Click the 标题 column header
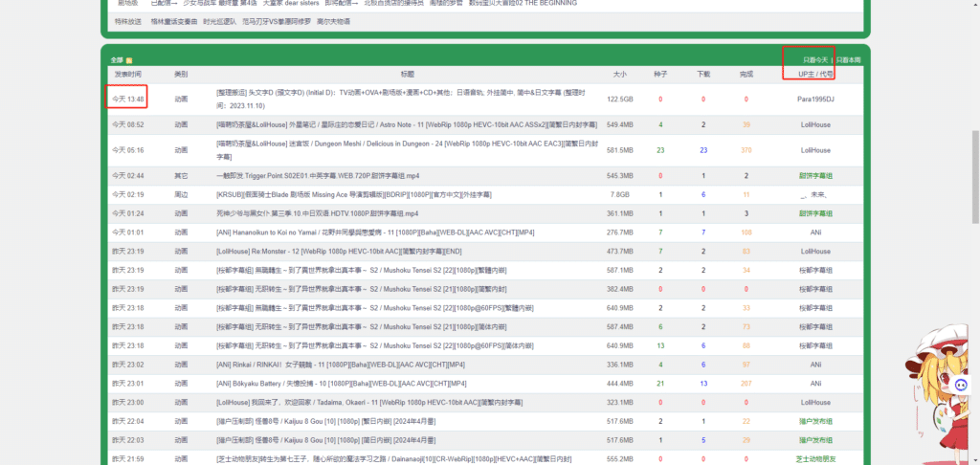The height and width of the screenshot is (465, 980). click(408, 75)
